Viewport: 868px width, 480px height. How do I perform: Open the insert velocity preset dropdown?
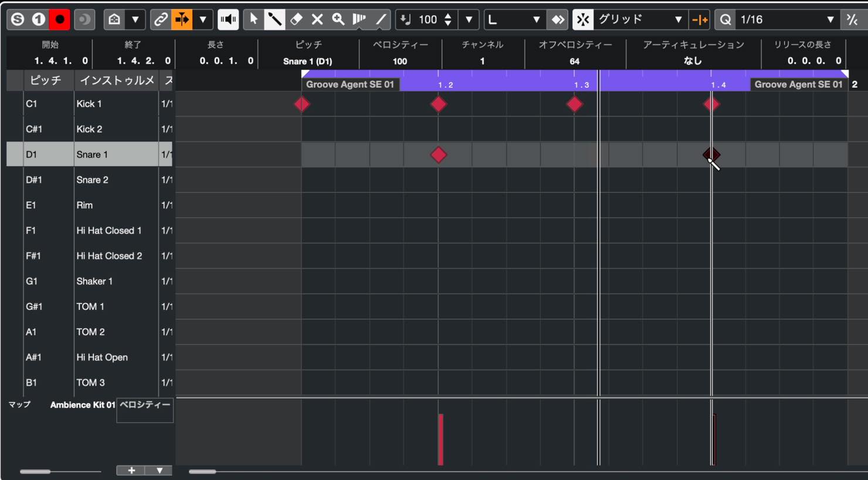pyautogui.click(x=469, y=19)
